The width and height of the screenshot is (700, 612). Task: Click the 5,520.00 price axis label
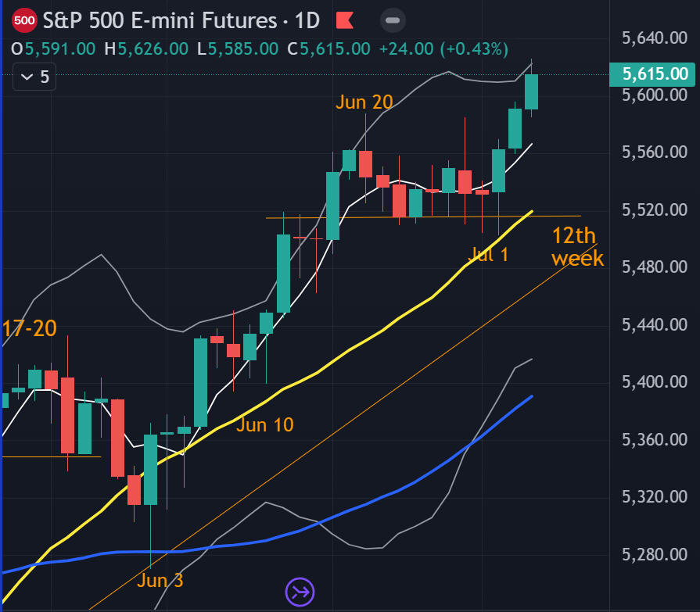[x=655, y=209]
